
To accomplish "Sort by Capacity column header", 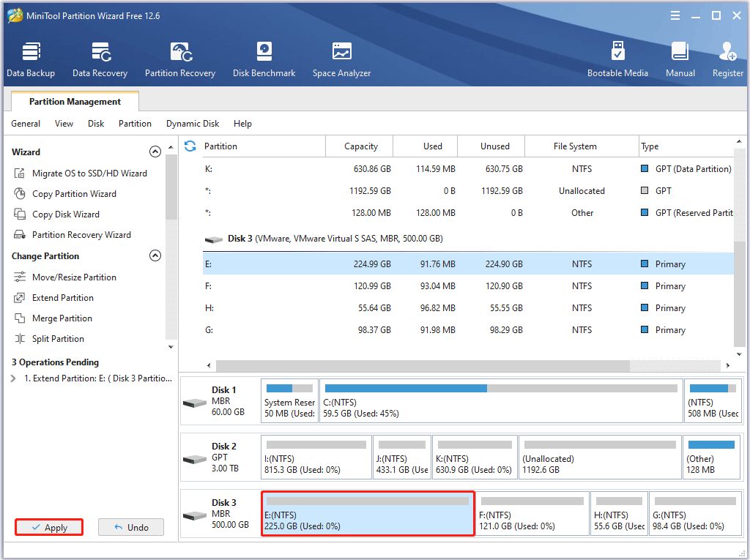I will 360,146.
